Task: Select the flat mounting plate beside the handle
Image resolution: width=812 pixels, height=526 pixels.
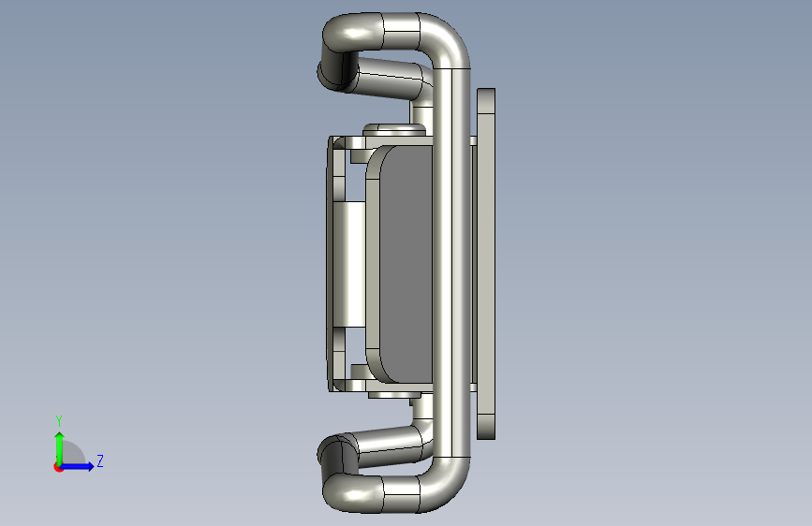Action: 486,264
